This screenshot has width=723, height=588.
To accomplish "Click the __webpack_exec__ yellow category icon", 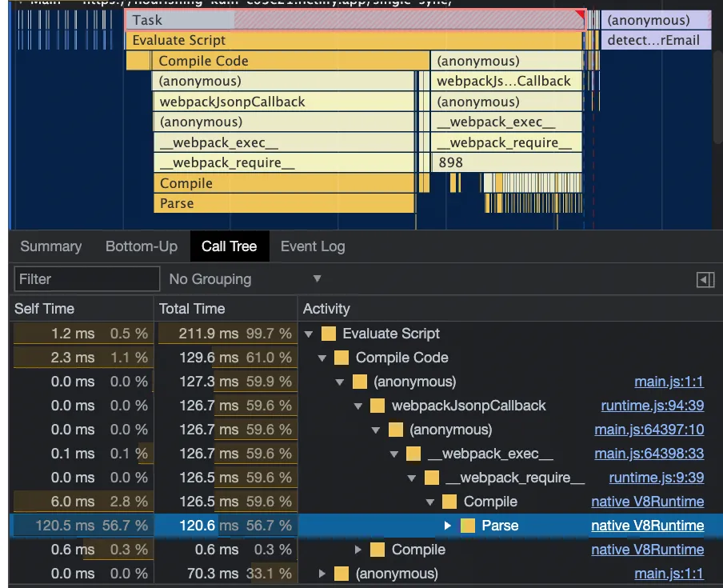I will [413, 454].
